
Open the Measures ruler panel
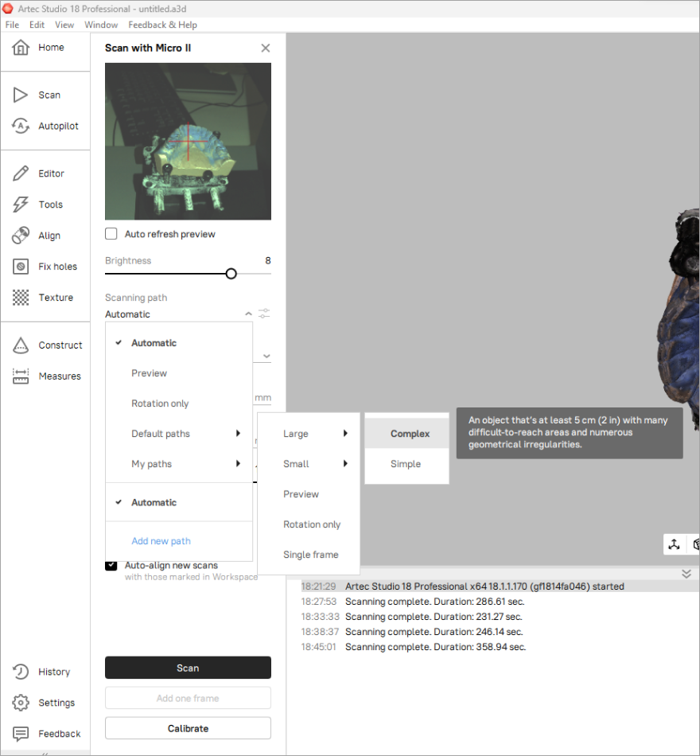pyautogui.click(x=21, y=376)
